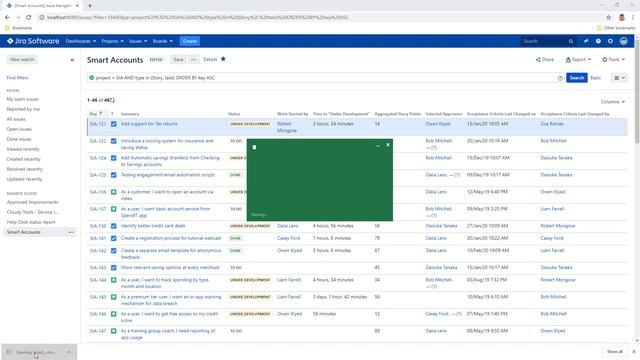Open the Tools dropdown
Viewport: 640px width, 360px height.
click(613, 60)
